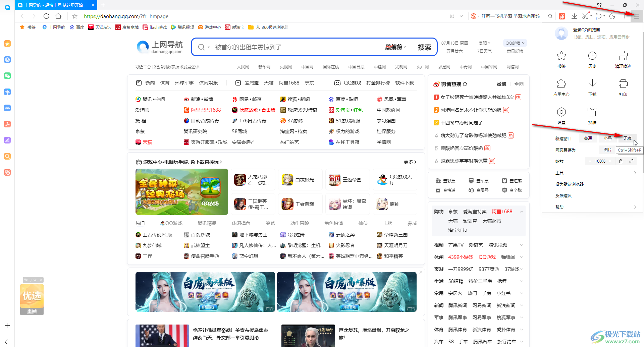Click 登录QQ浏览器 login link
This screenshot has width=644, height=347.
click(586, 30)
